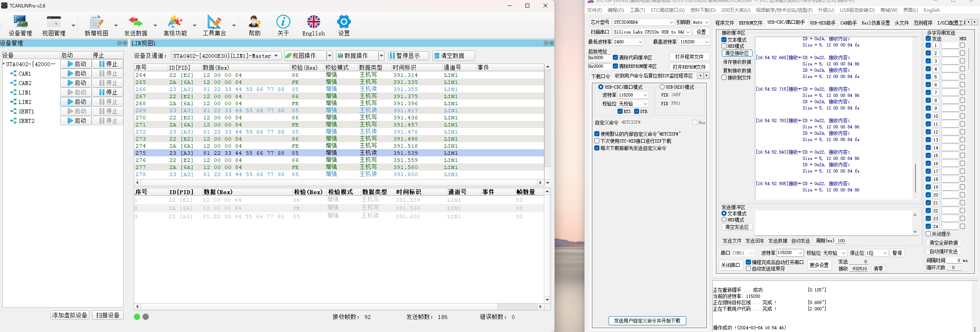Click 扫描设备 button in TCANLINPro
This screenshot has height=332, width=980.
click(x=108, y=315)
